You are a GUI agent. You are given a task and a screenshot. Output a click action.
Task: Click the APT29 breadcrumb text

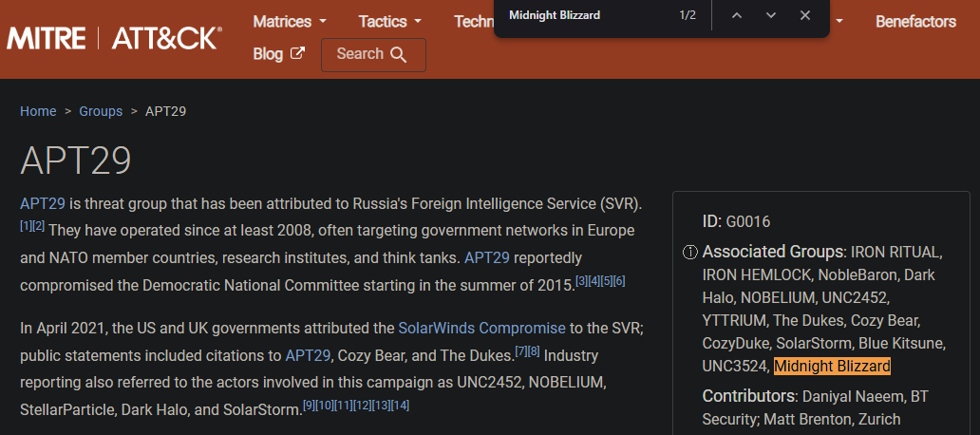[165, 111]
